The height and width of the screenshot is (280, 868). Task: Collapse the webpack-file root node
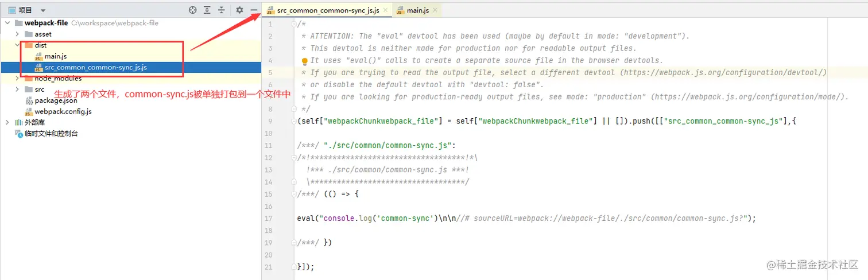point(7,24)
